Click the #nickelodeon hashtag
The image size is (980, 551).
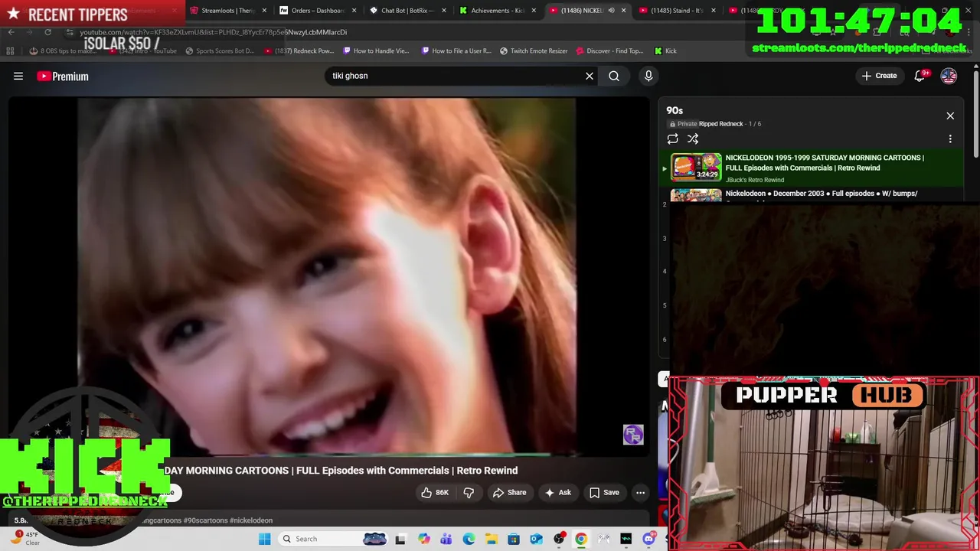coord(251,520)
